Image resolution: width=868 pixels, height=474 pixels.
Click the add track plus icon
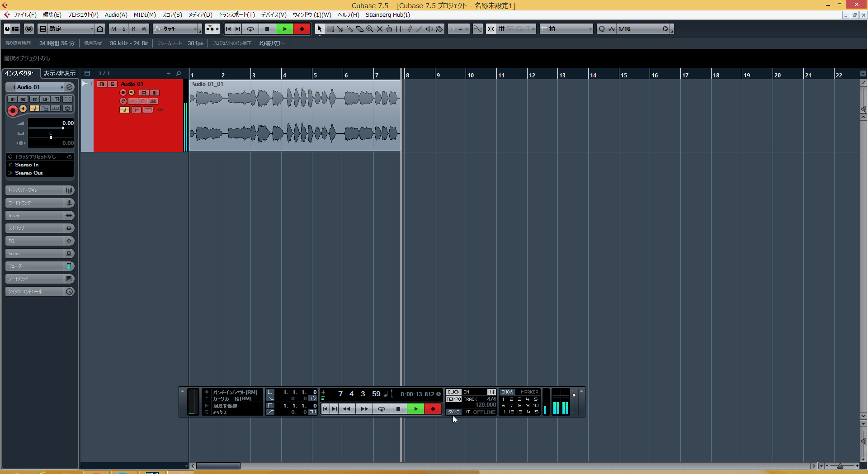coord(169,73)
